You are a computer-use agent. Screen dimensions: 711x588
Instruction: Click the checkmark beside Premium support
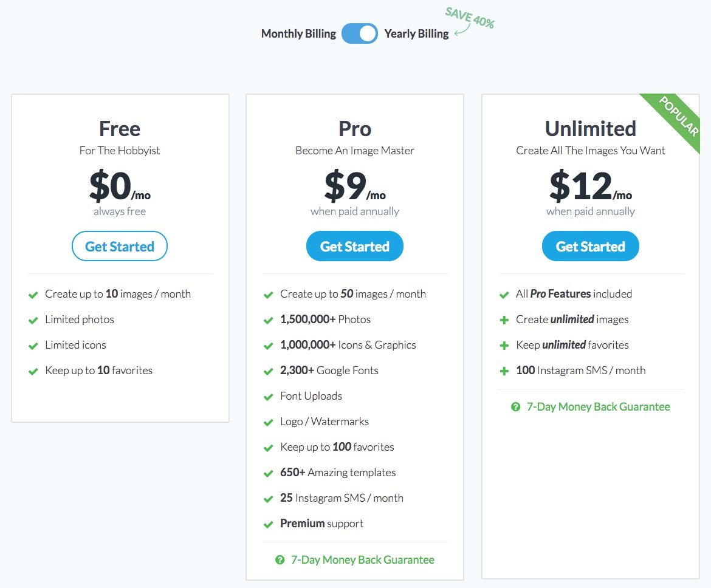268,524
